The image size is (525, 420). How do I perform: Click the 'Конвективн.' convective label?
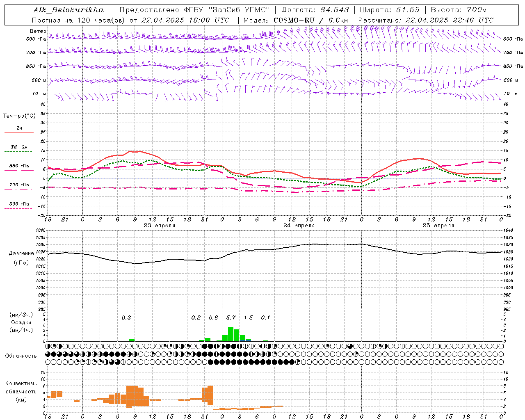21,383
